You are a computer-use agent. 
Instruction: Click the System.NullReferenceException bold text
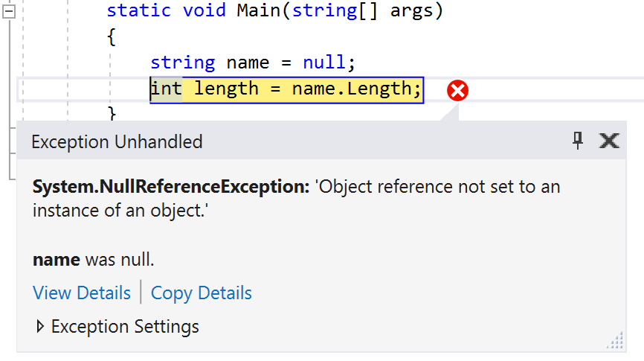coord(171,187)
